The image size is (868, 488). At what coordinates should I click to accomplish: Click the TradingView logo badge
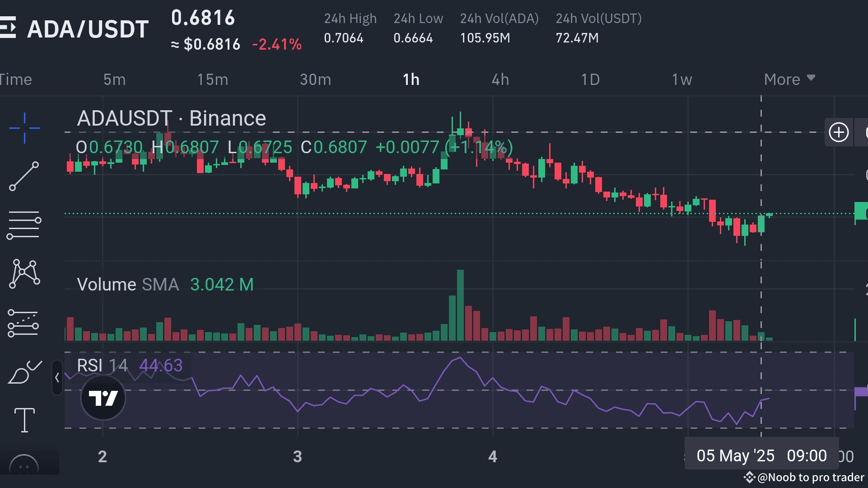click(x=103, y=398)
